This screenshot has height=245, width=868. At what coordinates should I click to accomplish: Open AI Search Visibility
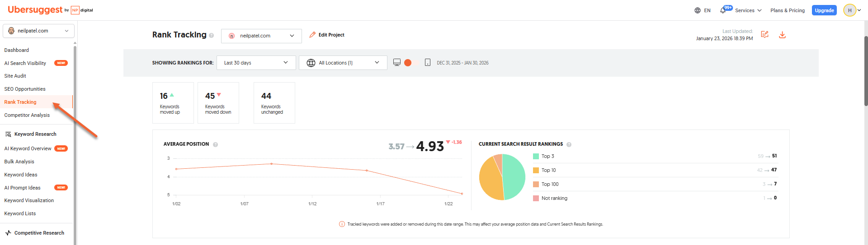(25, 63)
